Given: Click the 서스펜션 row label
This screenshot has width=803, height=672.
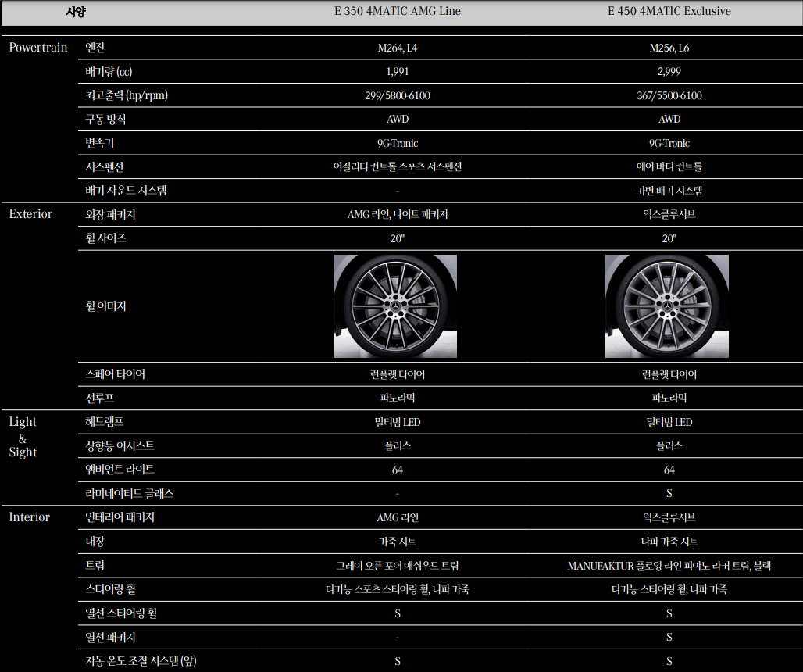Looking at the screenshot, I should click(x=104, y=167).
